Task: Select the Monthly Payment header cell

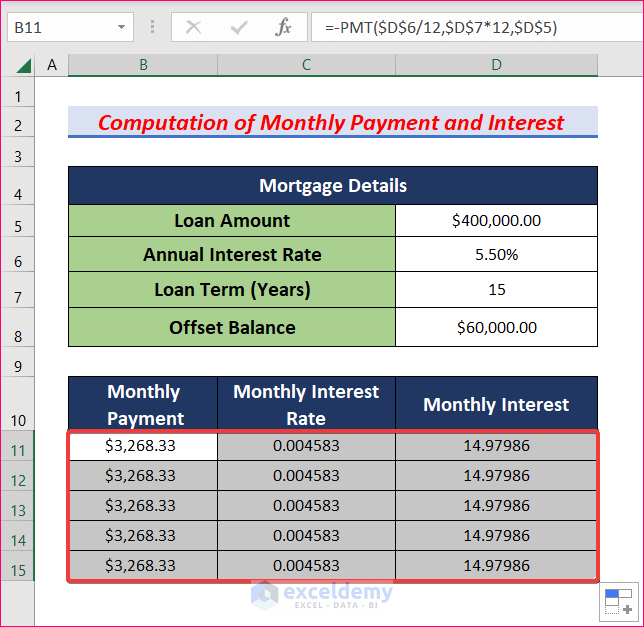Action: 143,404
